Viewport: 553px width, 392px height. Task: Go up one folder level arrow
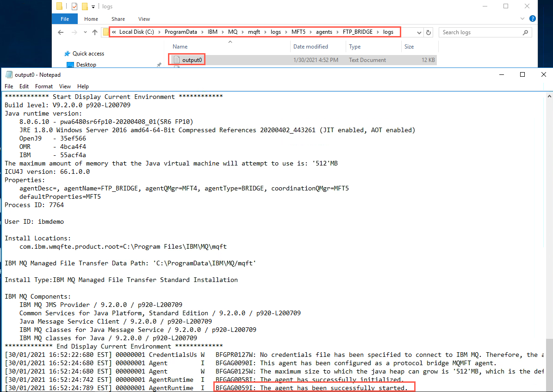coord(94,32)
